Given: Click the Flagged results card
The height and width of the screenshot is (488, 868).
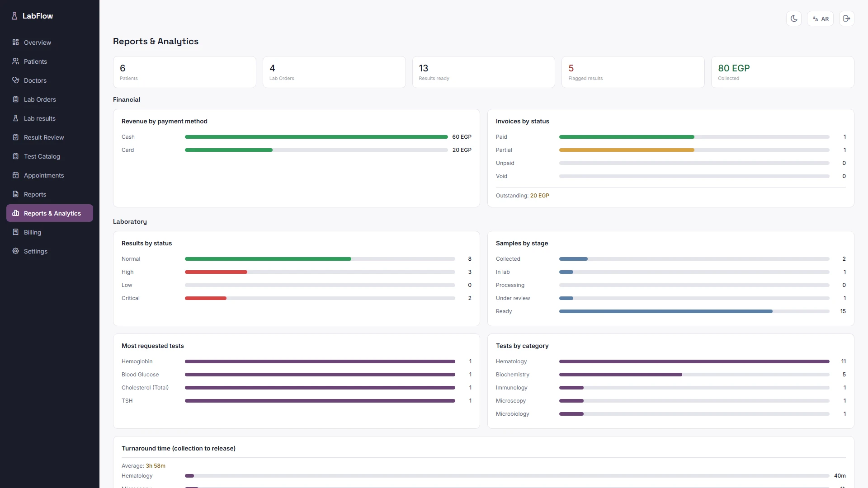Looking at the screenshot, I should pyautogui.click(x=633, y=72).
